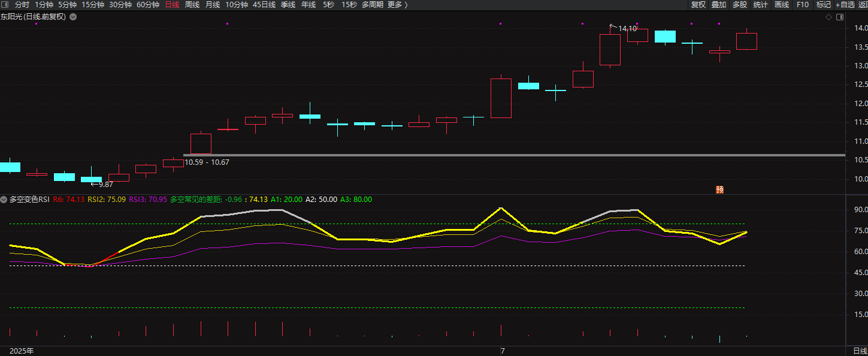868x356 pixels.
Task: Switch to 分时 chart tab
Action: (x=22, y=5)
